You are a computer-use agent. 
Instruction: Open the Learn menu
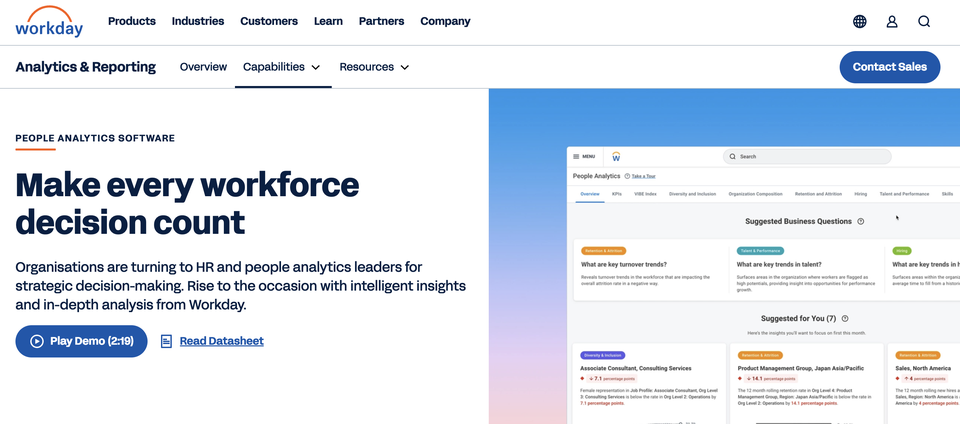pos(328,21)
